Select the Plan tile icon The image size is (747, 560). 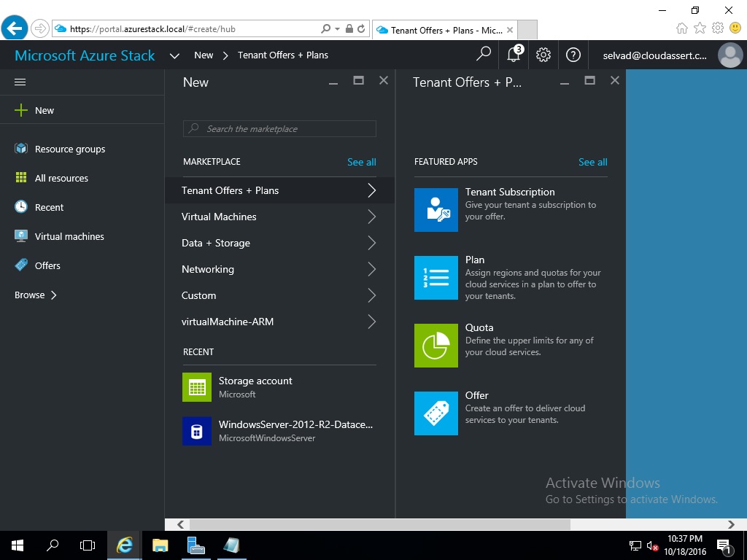(x=436, y=278)
